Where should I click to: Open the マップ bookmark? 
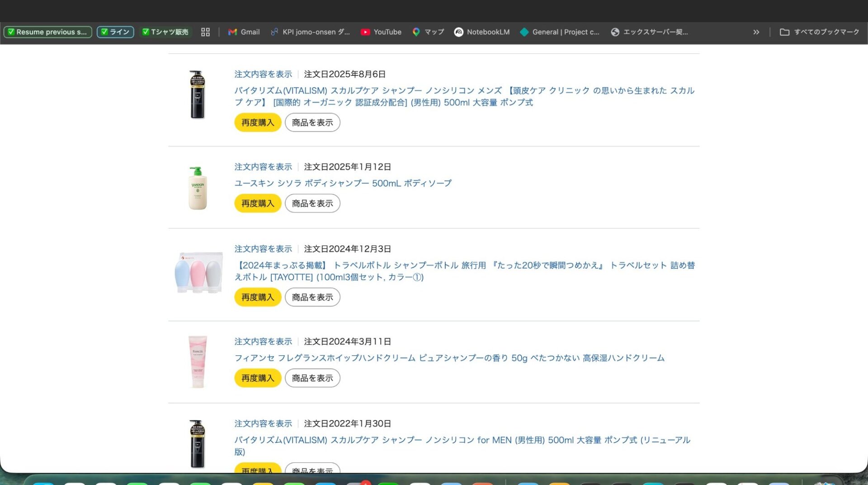coord(428,32)
